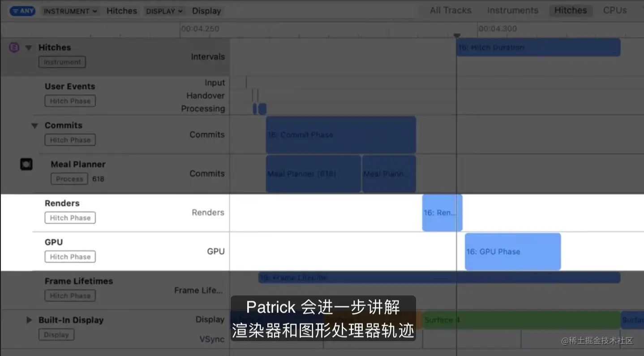Image resolution: width=644 pixels, height=356 pixels.
Task: Select the Hitches breadcrumb label
Action: (x=122, y=11)
